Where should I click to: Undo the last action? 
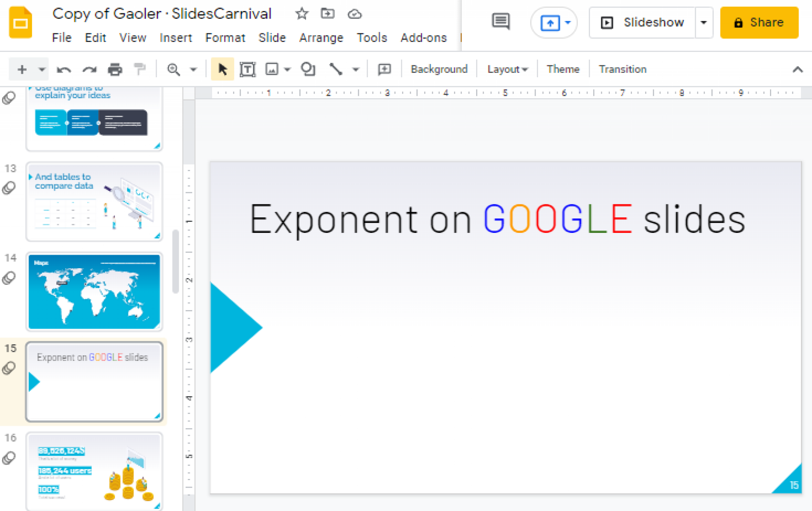[x=63, y=70]
